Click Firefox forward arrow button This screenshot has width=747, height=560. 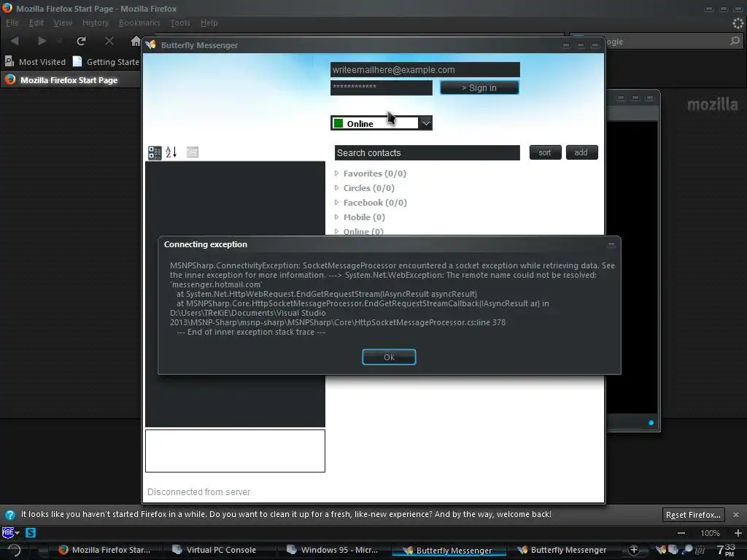(x=42, y=41)
